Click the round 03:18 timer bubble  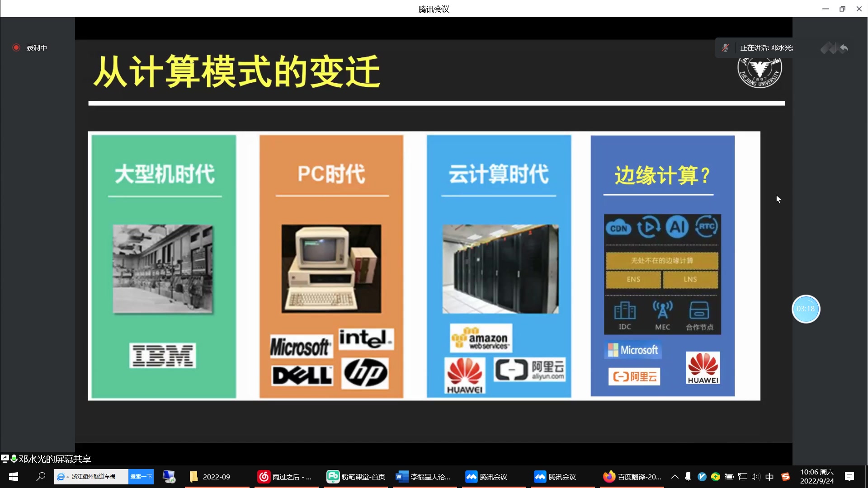[806, 309]
